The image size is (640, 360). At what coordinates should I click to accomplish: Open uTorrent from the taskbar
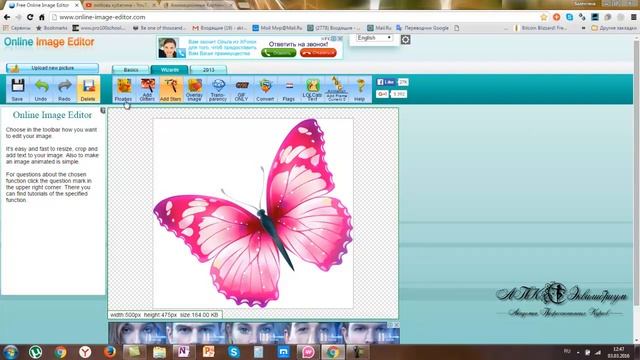point(36,352)
